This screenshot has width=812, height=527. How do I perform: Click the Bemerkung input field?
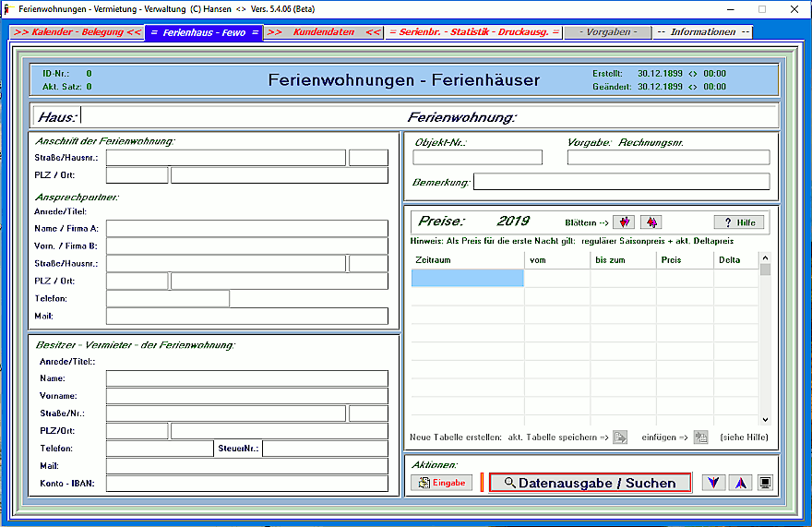tap(621, 182)
